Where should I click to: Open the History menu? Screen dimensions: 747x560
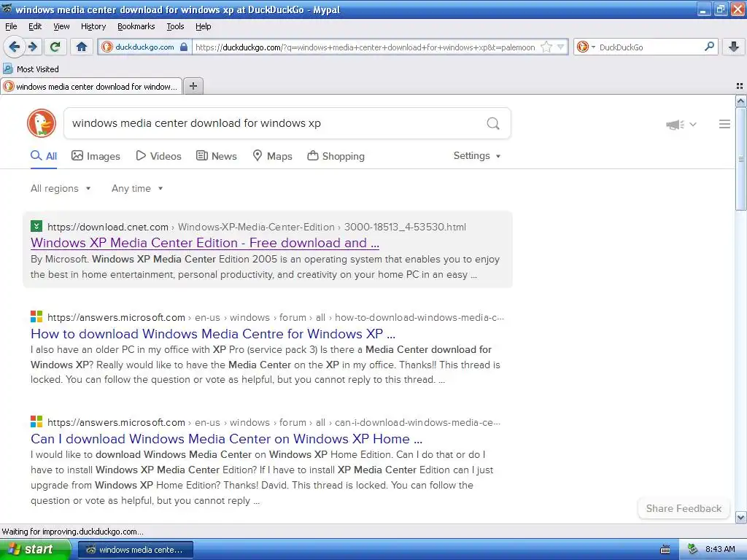coord(93,26)
